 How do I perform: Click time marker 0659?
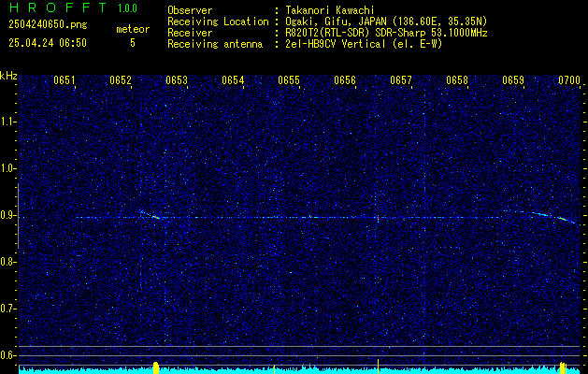tap(513, 80)
